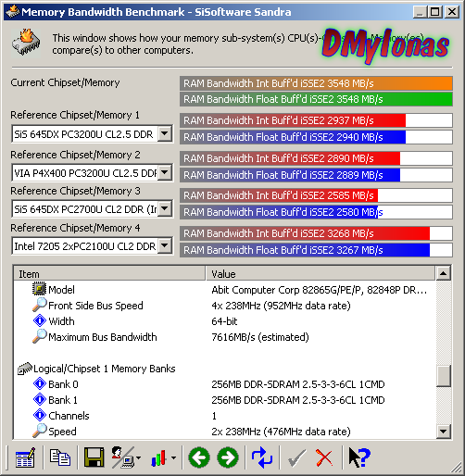
Task: Select the 7616MB/s (estimated) value
Action: [x=260, y=337]
